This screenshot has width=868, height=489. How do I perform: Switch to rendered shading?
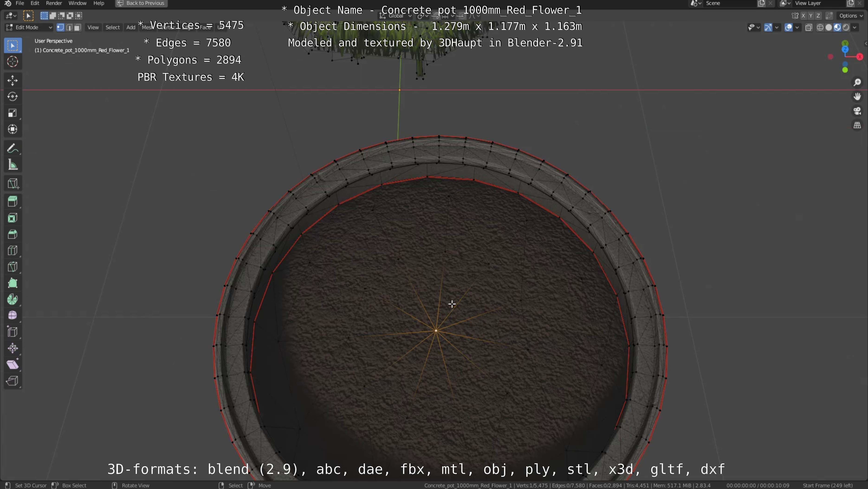pos(846,28)
